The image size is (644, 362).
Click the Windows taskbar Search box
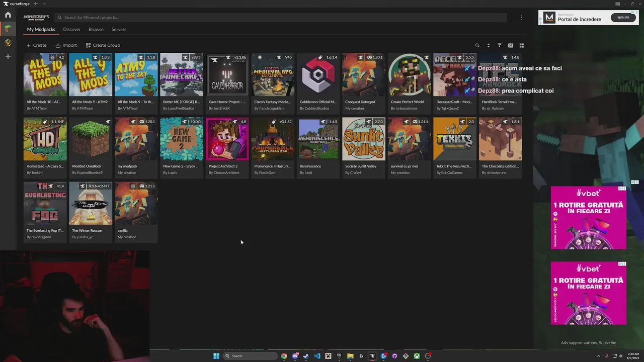pyautogui.click(x=250, y=356)
